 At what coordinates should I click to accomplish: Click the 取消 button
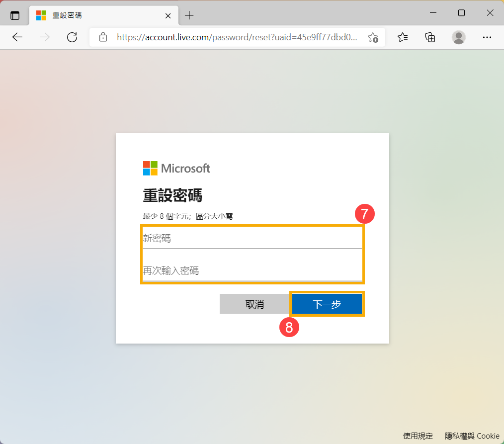[254, 304]
